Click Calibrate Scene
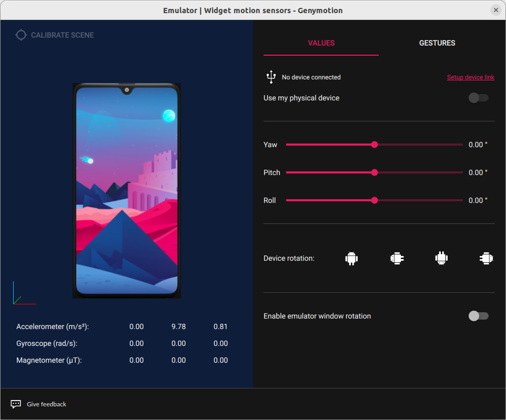Screen dimensions: 506x420 pyautogui.click(x=61, y=35)
